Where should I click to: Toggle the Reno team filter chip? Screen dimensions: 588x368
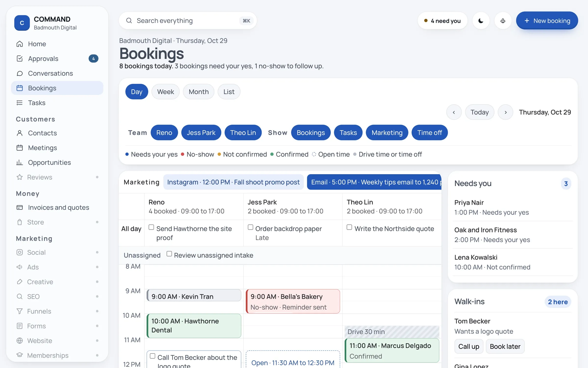coord(164,133)
